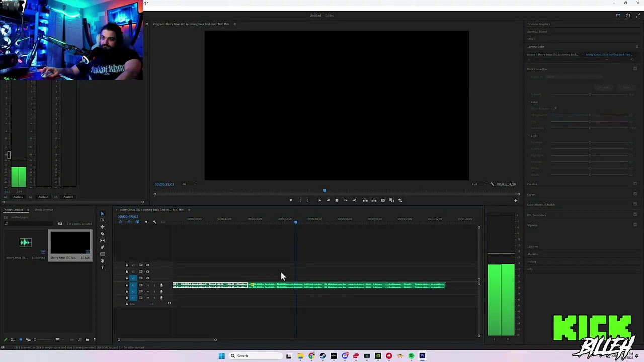The height and width of the screenshot is (362, 644).
Task: Toggle lock on track V3
Action: (x=127, y=265)
